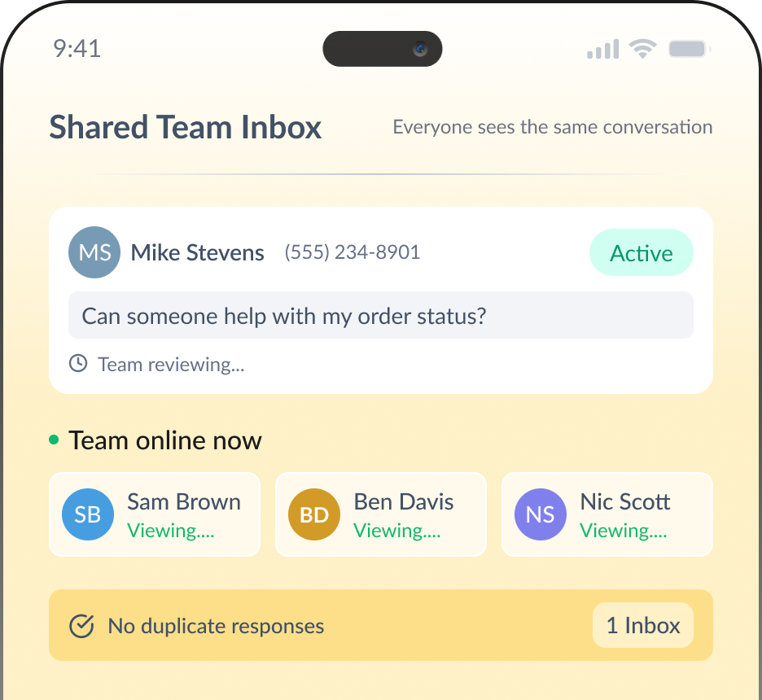This screenshot has height=700, width=762.
Task: Open the order status message bubble
Action: [x=380, y=315]
